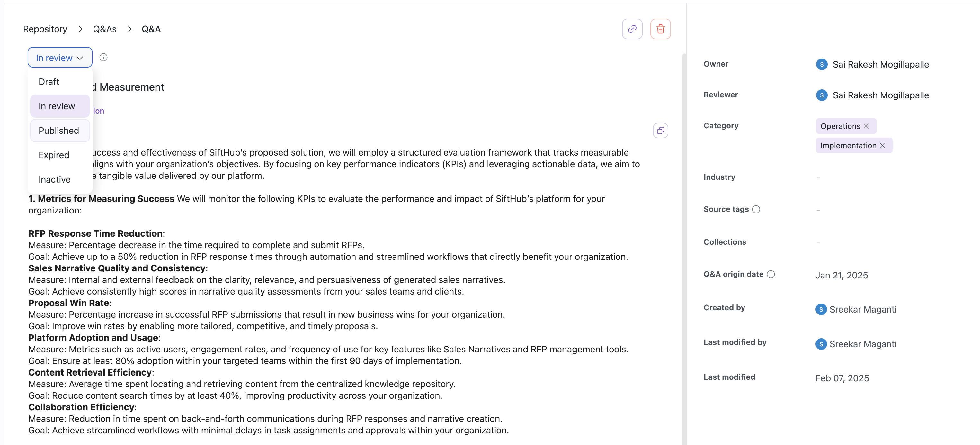Select Draft status option

(49, 82)
